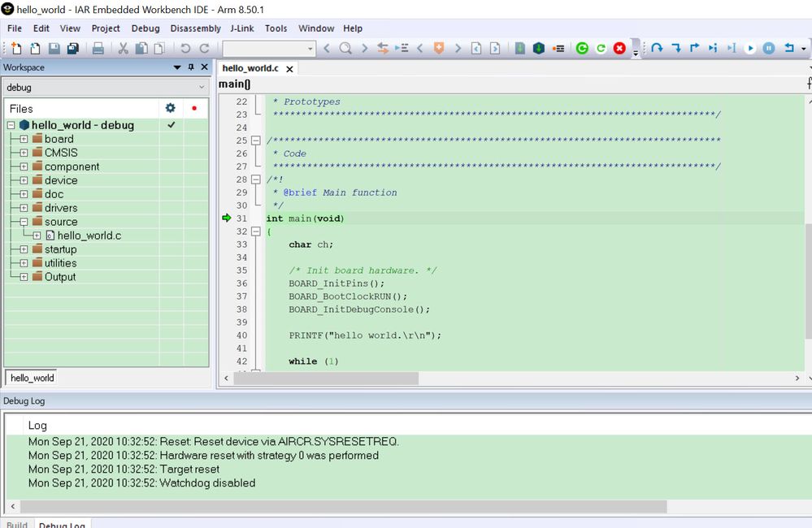Click the Debug Log horizontal scrollbar thumb

coord(343,506)
